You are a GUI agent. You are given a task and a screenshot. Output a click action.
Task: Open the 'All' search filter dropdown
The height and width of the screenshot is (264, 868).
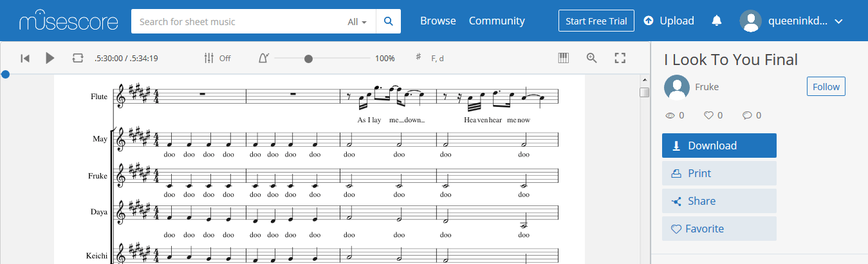[357, 21]
